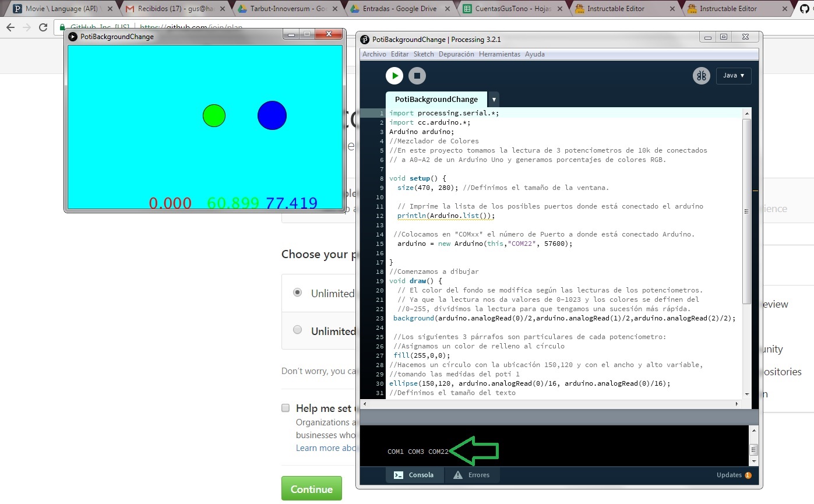Click the code line "import cc.arduino.*;"
The width and height of the screenshot is (814, 504).
[x=429, y=122]
